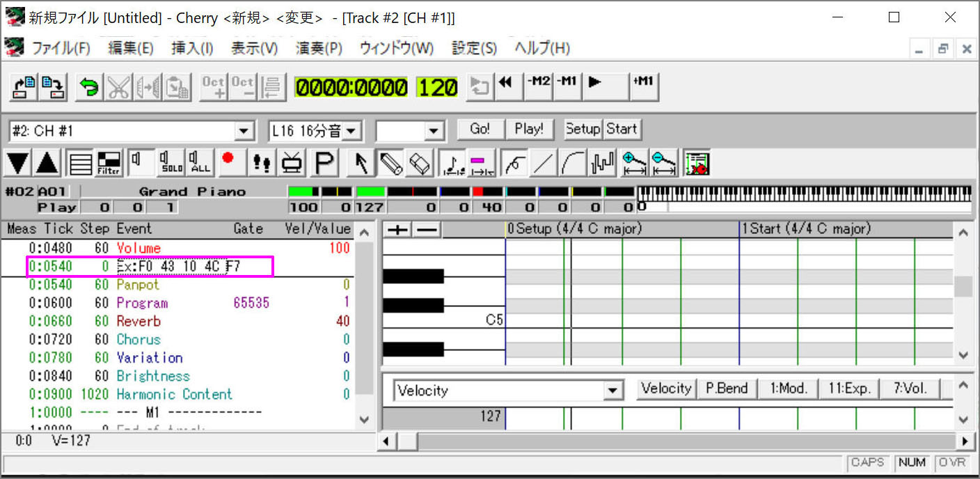Click the Oct+ octave up icon
Image resolution: width=980 pixels, height=479 pixels.
coord(214,86)
